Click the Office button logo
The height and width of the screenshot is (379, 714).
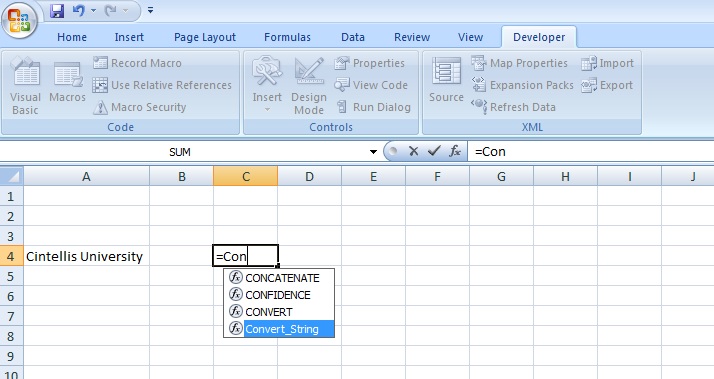pos(19,20)
